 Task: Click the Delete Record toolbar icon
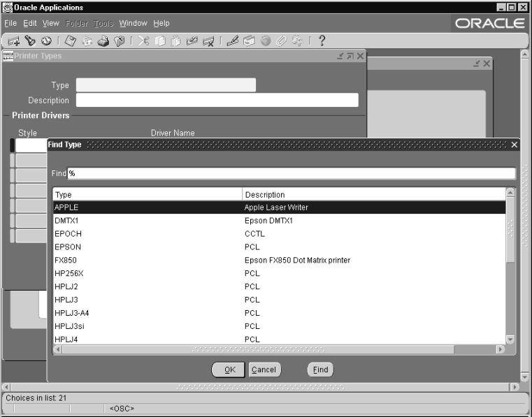point(208,41)
